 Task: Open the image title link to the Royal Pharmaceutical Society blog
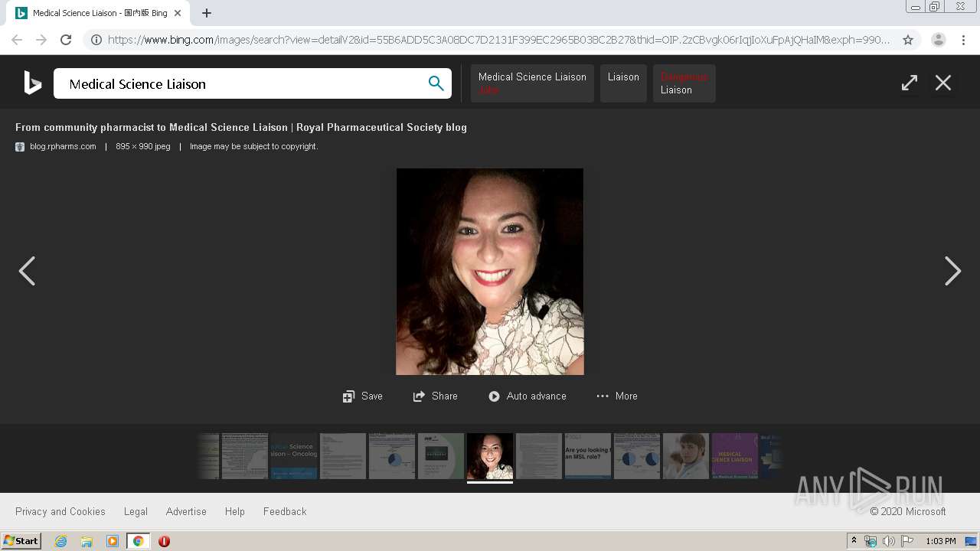click(x=241, y=127)
